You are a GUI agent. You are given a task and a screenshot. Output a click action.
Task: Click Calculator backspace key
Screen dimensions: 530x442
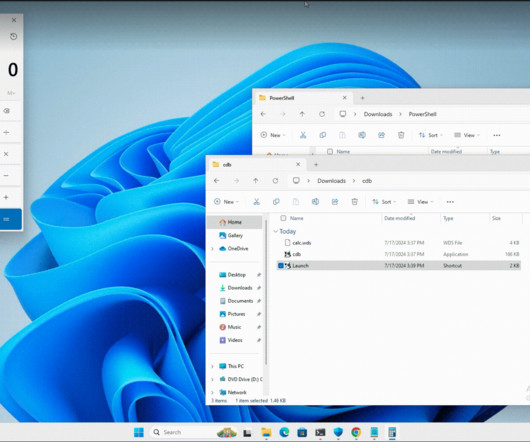click(x=6, y=111)
